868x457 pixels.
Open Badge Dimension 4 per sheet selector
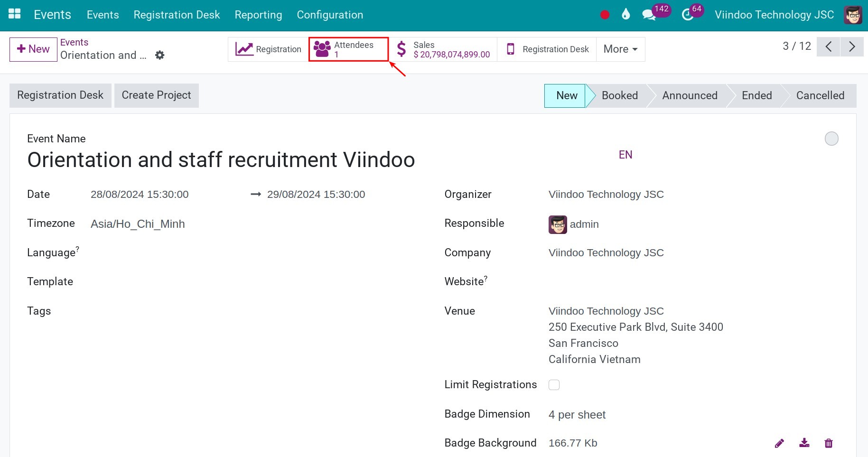tap(577, 415)
